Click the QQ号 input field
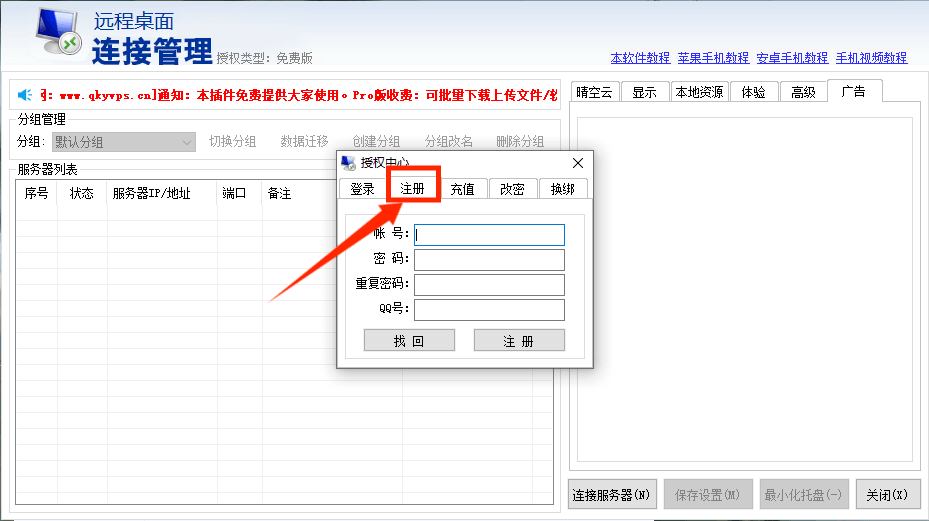929x521 pixels. pos(489,310)
